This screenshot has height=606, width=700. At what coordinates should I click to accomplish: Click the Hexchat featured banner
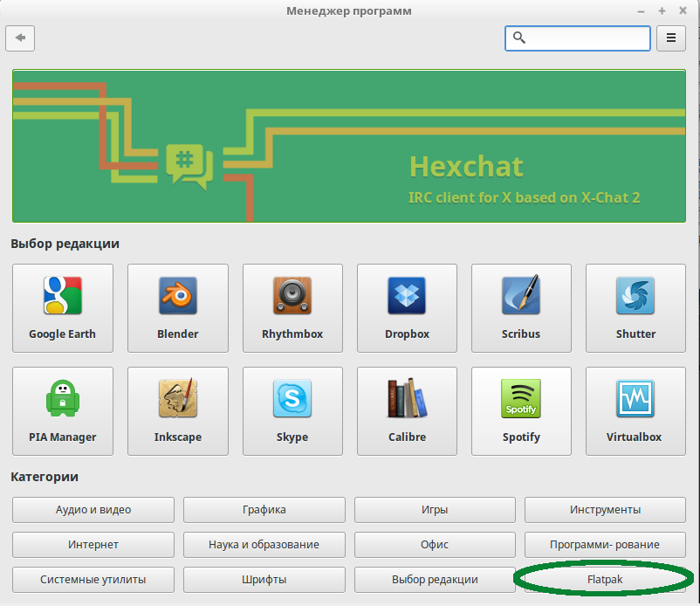[349, 147]
